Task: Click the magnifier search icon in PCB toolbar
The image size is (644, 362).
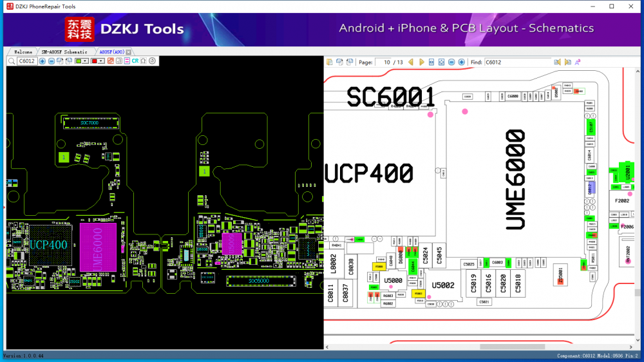Action: tap(12, 61)
